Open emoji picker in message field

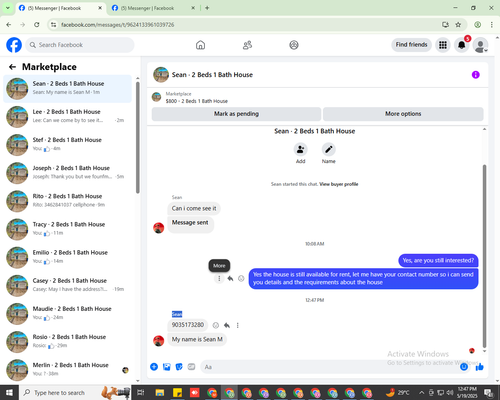(464, 367)
